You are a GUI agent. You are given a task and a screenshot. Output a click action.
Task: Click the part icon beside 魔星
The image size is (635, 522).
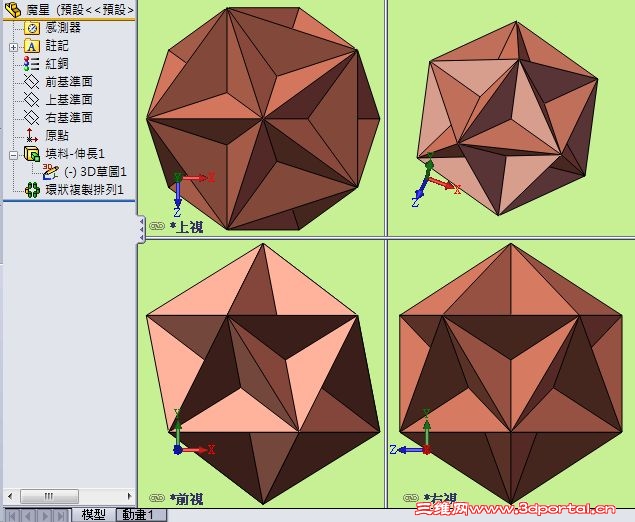pos(13,9)
